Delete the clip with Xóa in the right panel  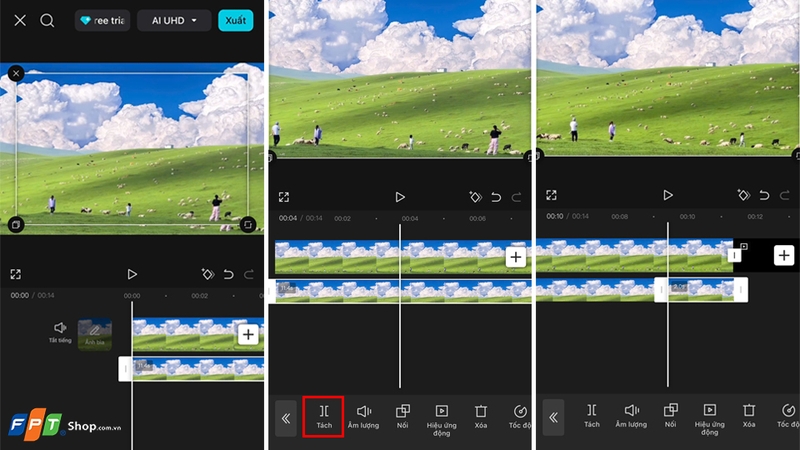(748, 416)
